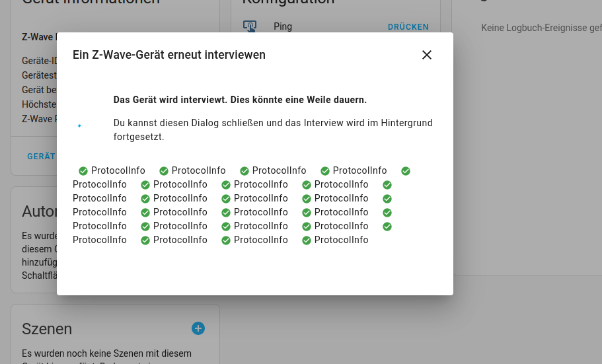The image size is (602, 364).
Task: Click the Ping label in Konfiguration
Action: (283, 26)
